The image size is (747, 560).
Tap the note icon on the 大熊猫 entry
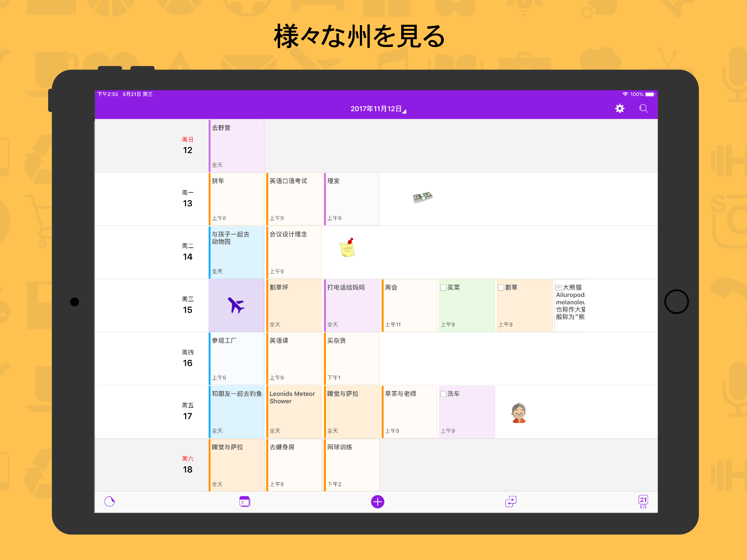click(559, 287)
